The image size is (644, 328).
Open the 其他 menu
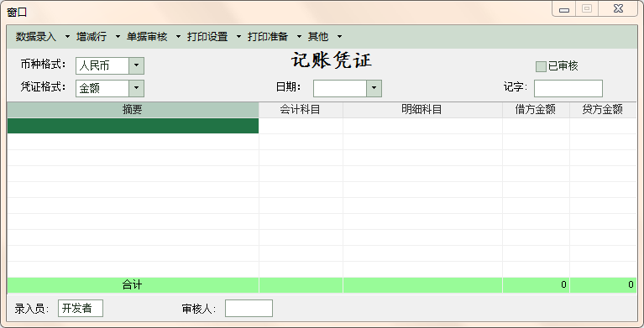point(318,37)
